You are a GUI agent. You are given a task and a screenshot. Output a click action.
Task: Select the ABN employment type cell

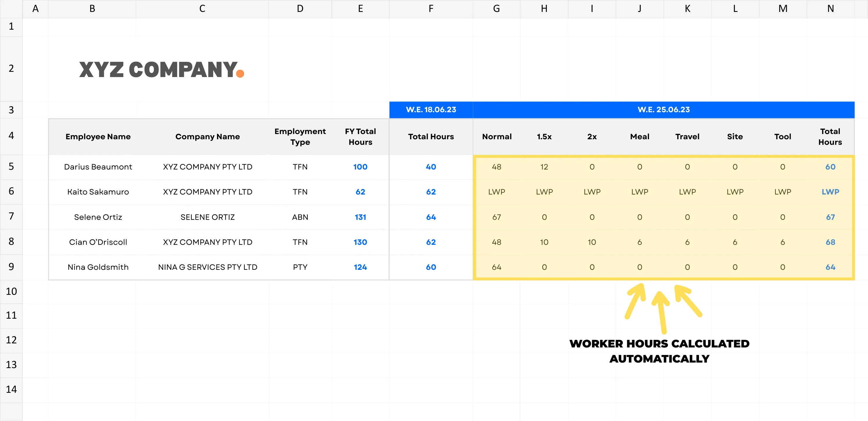(300, 217)
